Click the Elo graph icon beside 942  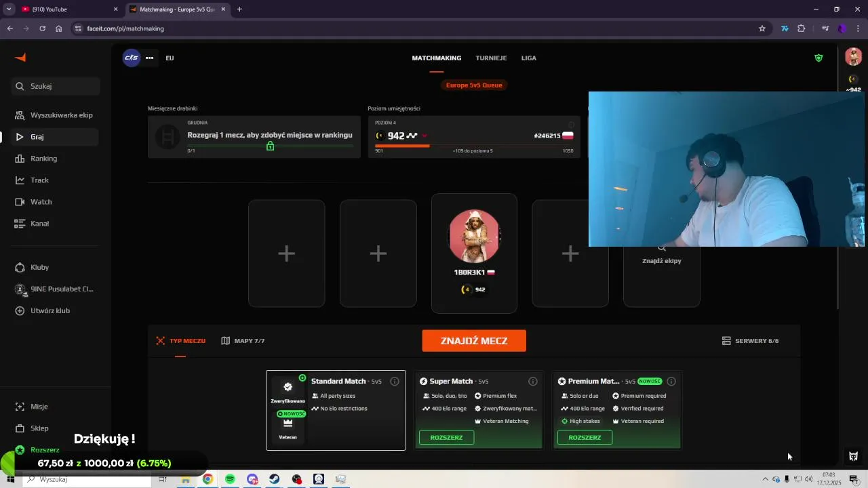click(412, 136)
